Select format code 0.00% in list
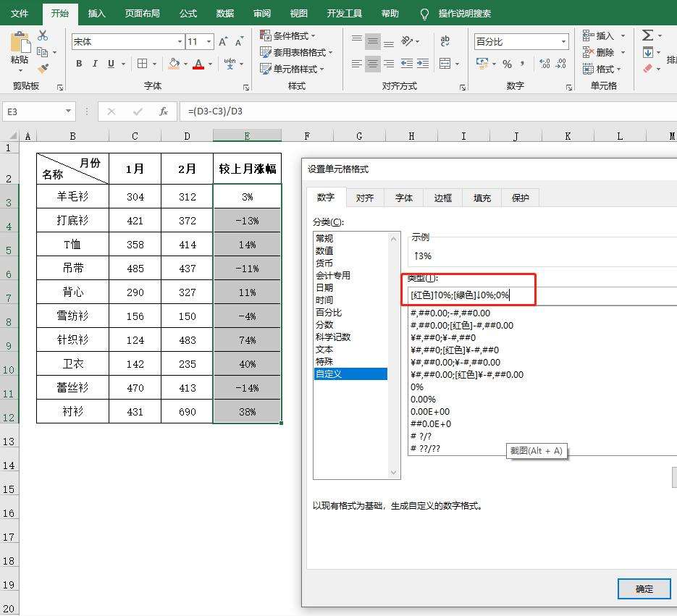 (x=423, y=400)
